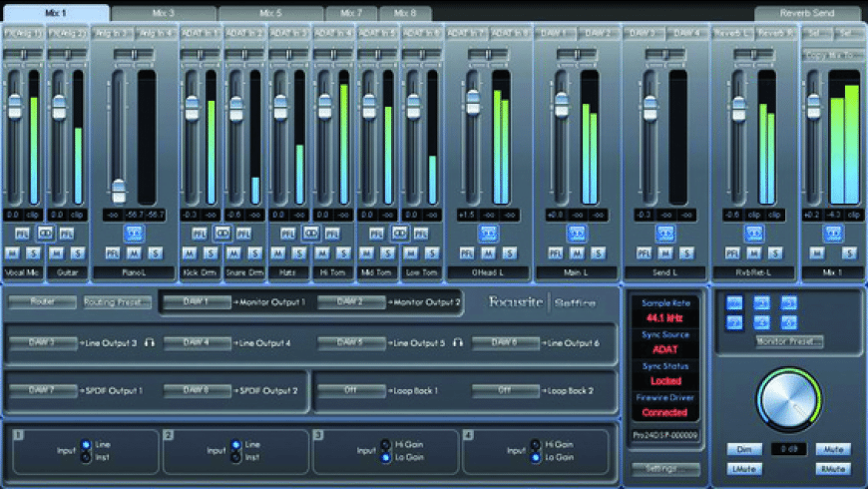Select Inst for input 1
The width and height of the screenshot is (868, 489).
coord(86,458)
